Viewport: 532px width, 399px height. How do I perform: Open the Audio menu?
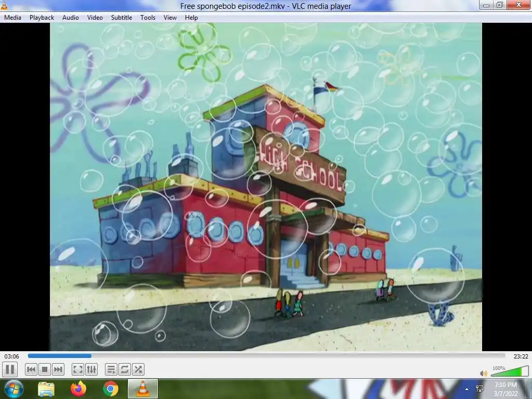pyautogui.click(x=71, y=18)
